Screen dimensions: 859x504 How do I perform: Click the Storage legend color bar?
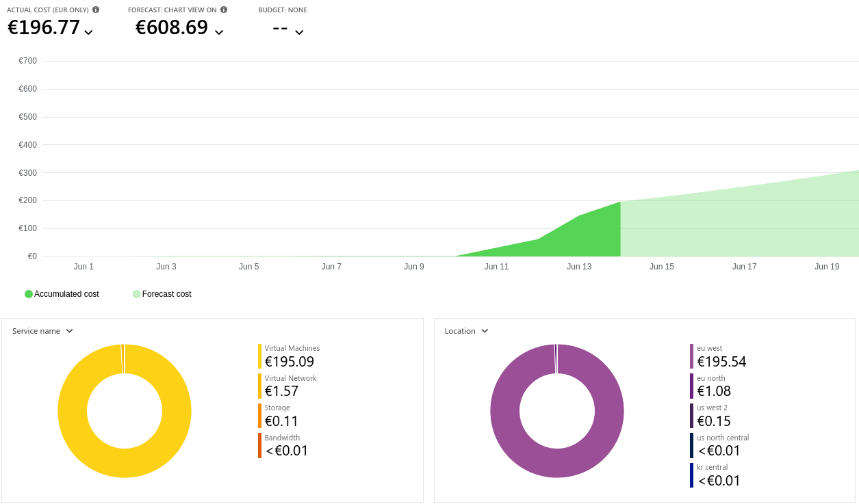pos(260,416)
